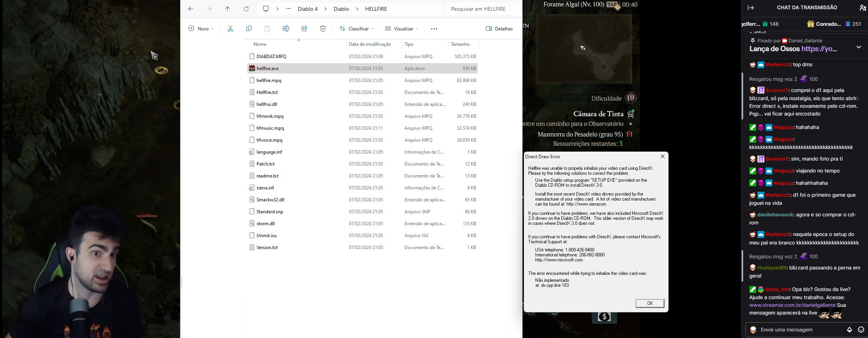Go back in File Explorer
The image size is (868, 338).
[191, 9]
